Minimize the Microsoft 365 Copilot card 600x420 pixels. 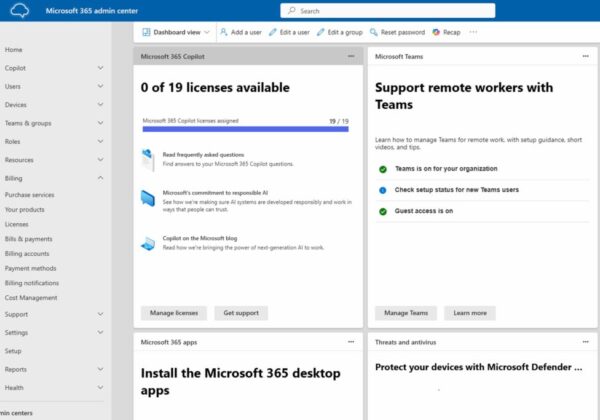tap(351, 56)
